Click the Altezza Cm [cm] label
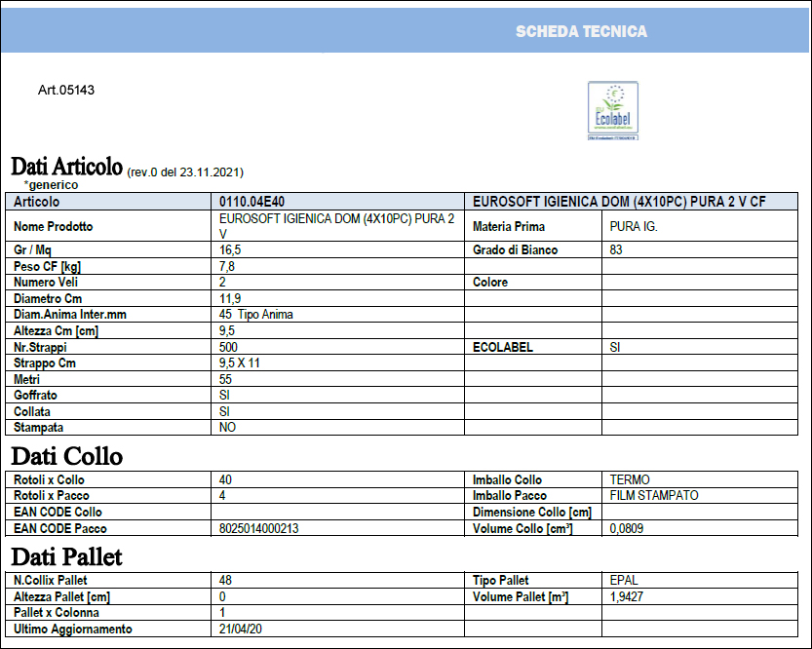This screenshot has height=649, width=812. coord(56,330)
